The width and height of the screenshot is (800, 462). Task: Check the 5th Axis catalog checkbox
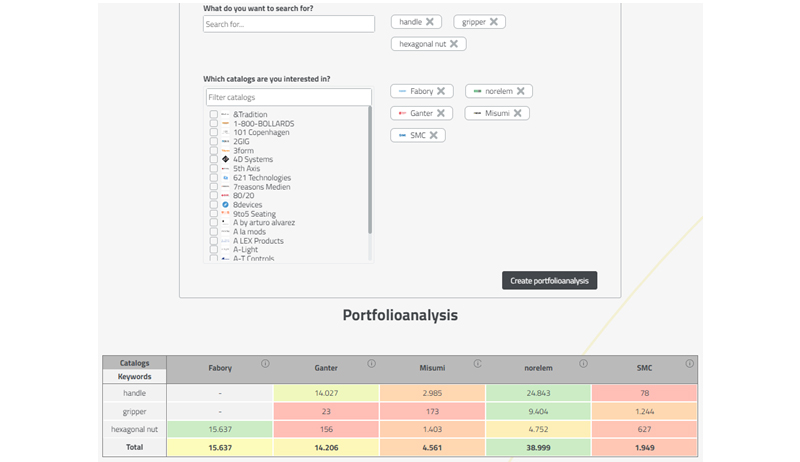214,168
